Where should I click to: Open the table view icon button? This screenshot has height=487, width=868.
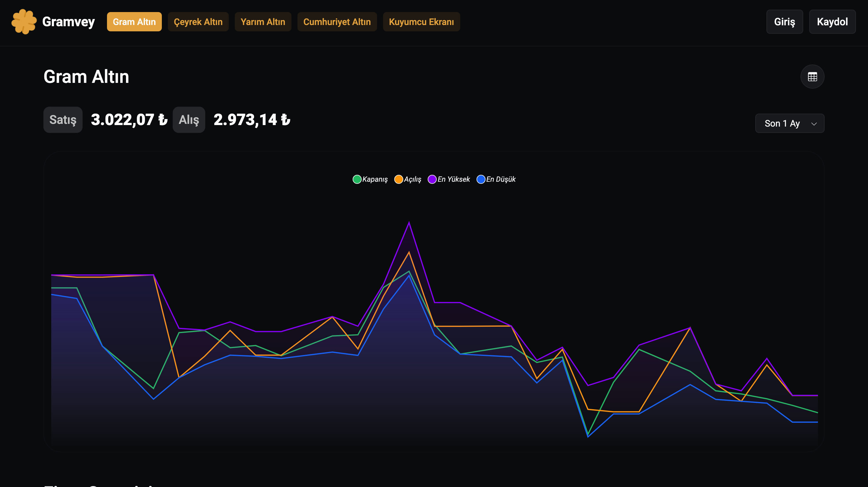coord(812,77)
